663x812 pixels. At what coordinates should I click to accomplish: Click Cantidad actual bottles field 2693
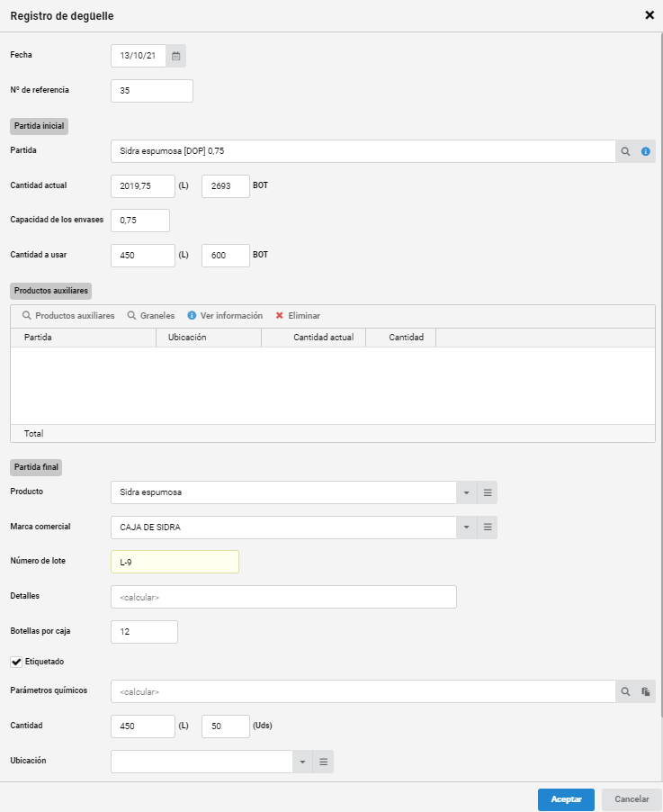pos(226,186)
